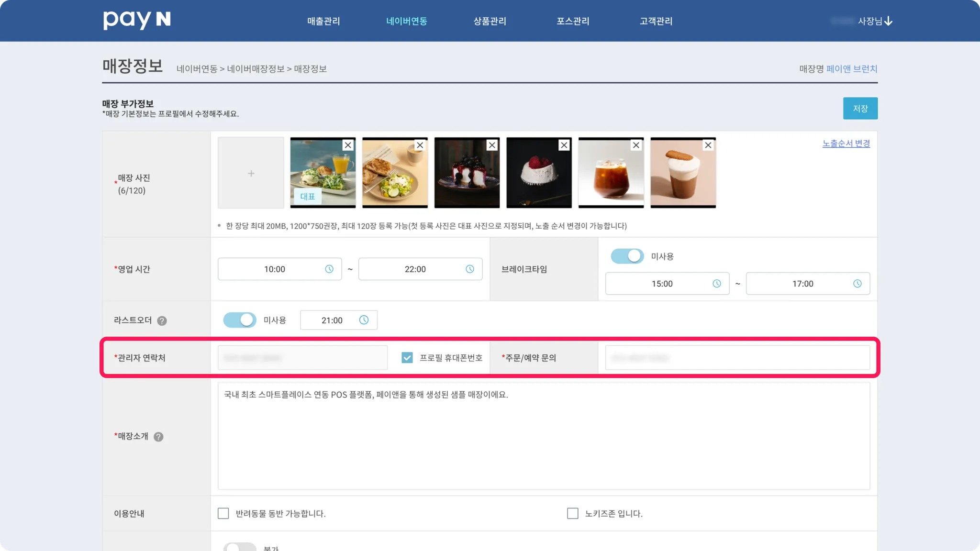
Task: Check the pet-friendly 반려동물 동반 checkbox
Action: tap(223, 513)
